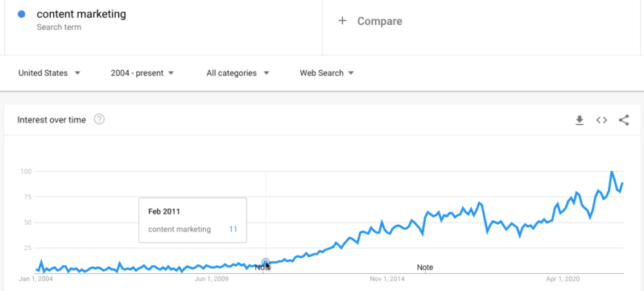Expand the 2004 - present date range dropdown
Image resolution: width=644 pixels, height=291 pixels.
coord(142,73)
